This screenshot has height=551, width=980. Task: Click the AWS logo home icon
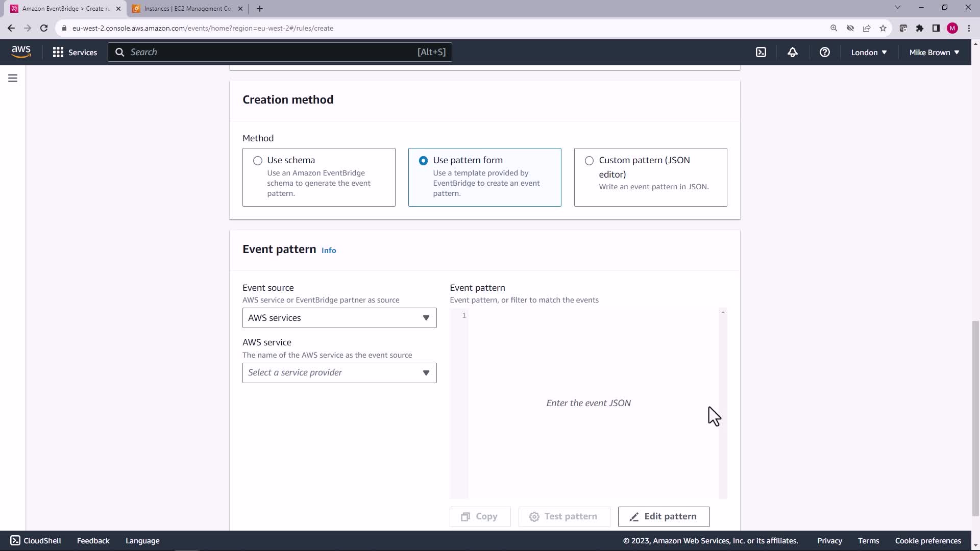21,52
